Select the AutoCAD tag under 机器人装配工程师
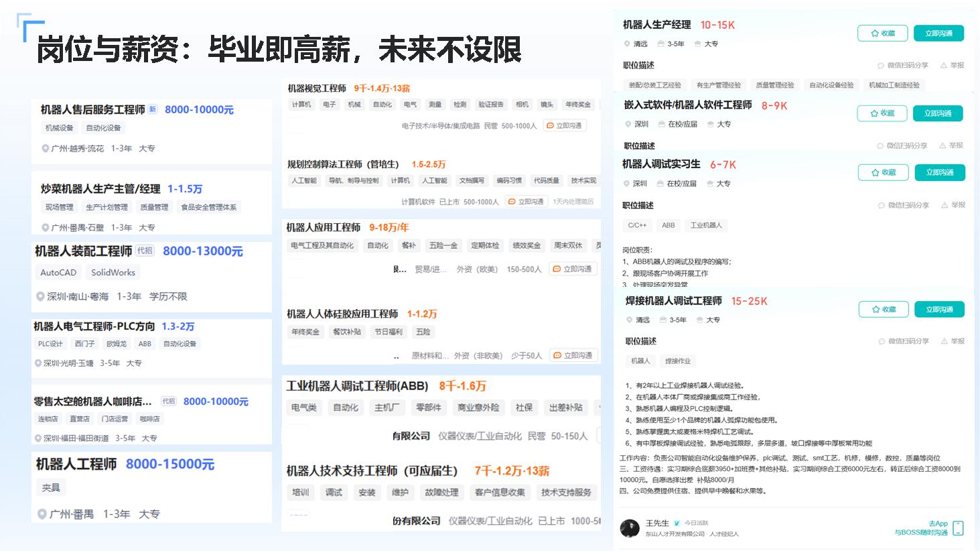Viewport: 980px width, 555px height. coord(58,273)
